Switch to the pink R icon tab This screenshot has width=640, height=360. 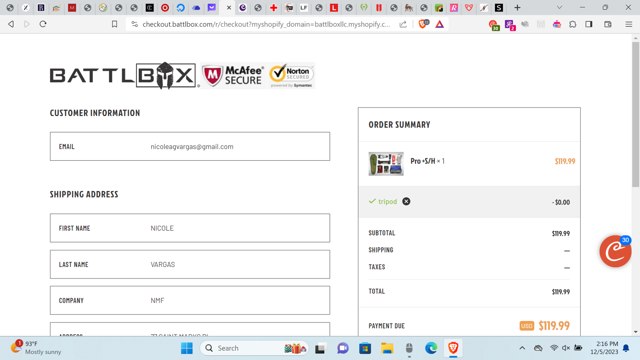coord(454,7)
